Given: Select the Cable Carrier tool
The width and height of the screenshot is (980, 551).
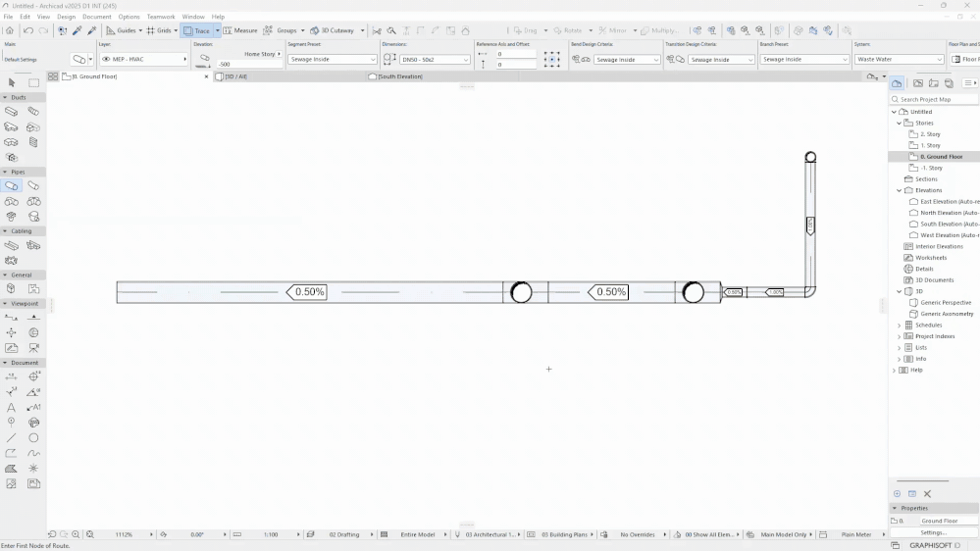Looking at the screenshot, I should [x=11, y=245].
